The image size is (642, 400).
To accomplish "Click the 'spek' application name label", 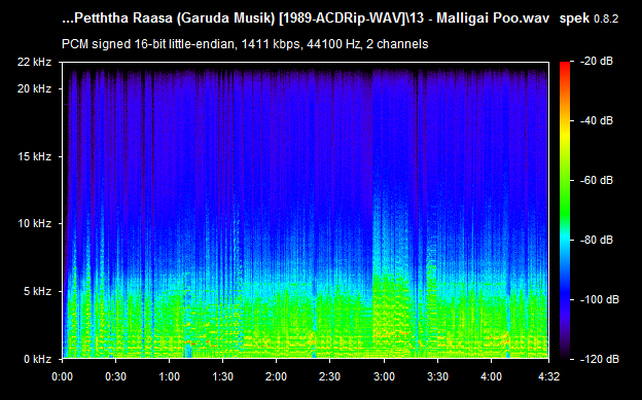I will pos(574,19).
